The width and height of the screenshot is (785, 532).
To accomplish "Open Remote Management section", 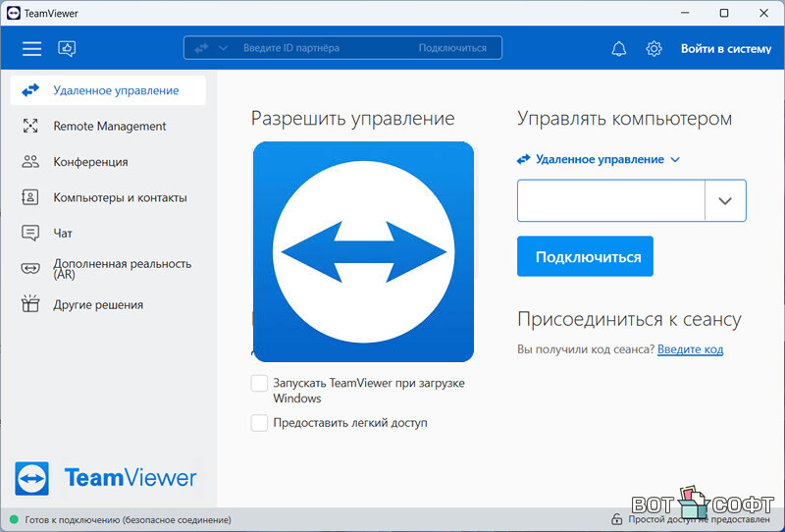I will pyautogui.click(x=108, y=126).
